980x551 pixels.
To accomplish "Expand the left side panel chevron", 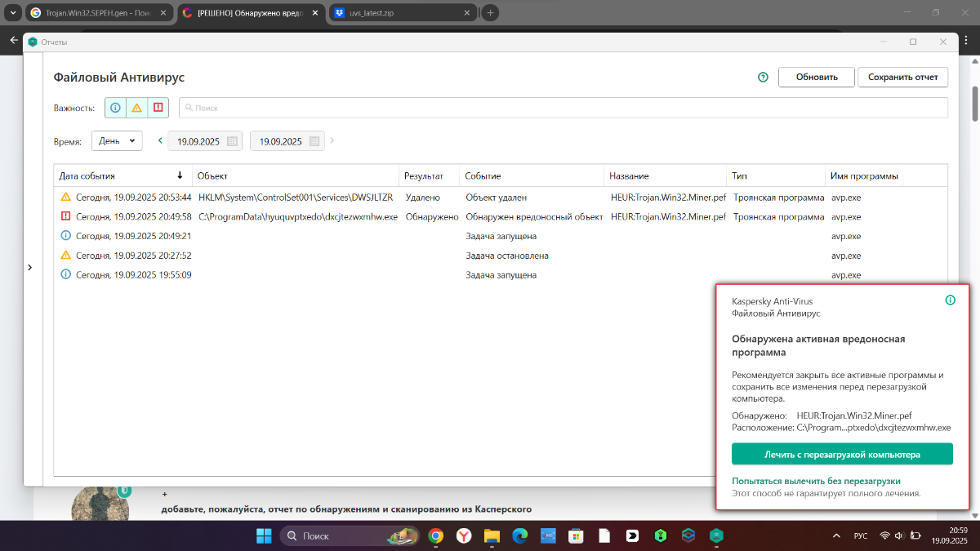I will coord(30,267).
